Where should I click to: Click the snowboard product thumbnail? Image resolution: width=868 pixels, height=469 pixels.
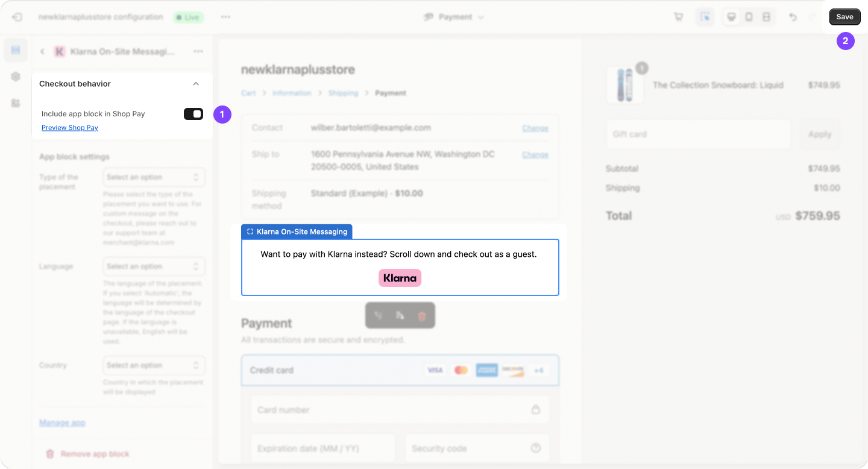624,84
